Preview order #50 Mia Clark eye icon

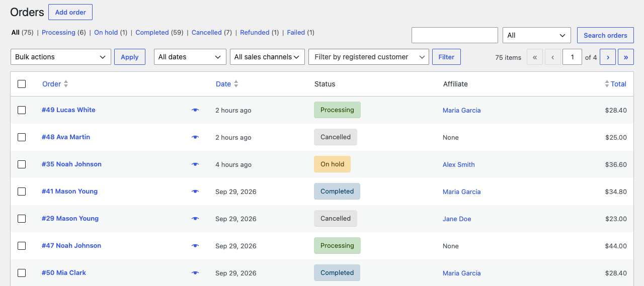pyautogui.click(x=195, y=273)
